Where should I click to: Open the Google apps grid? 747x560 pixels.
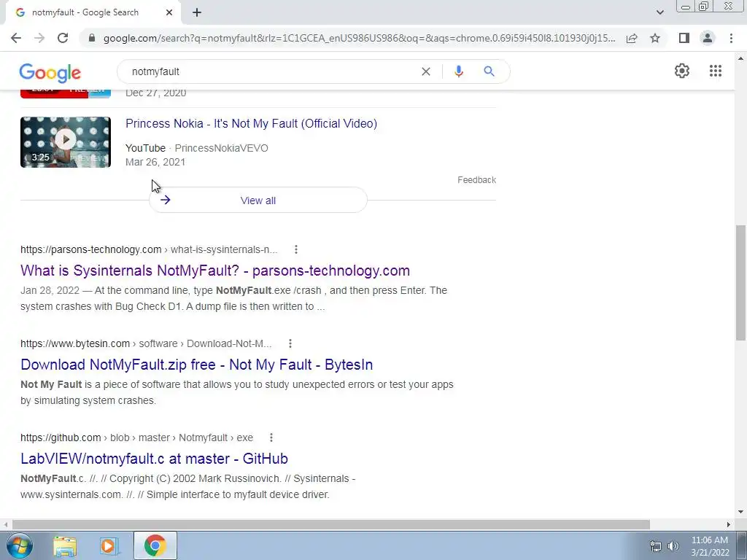pyautogui.click(x=716, y=71)
